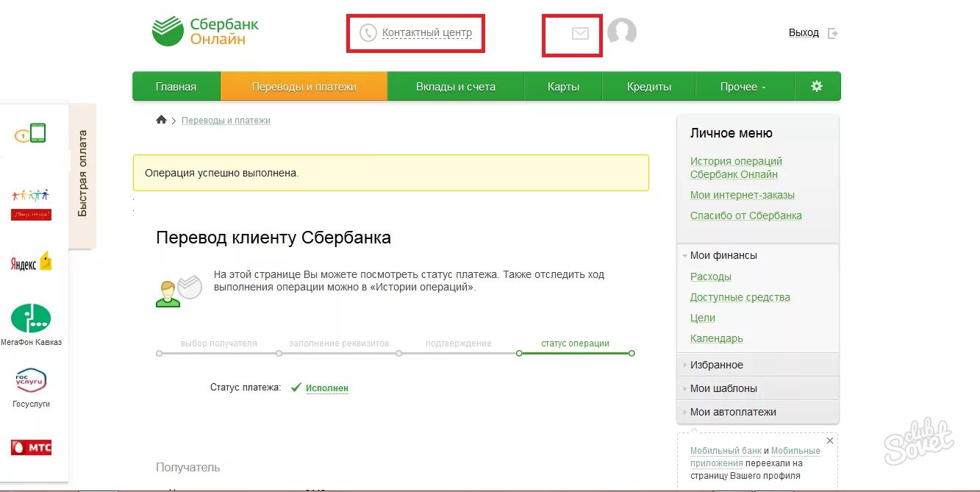The image size is (980, 492).
Task: Click the Перевод клиенту Сбербанка heading
Action: point(273,238)
